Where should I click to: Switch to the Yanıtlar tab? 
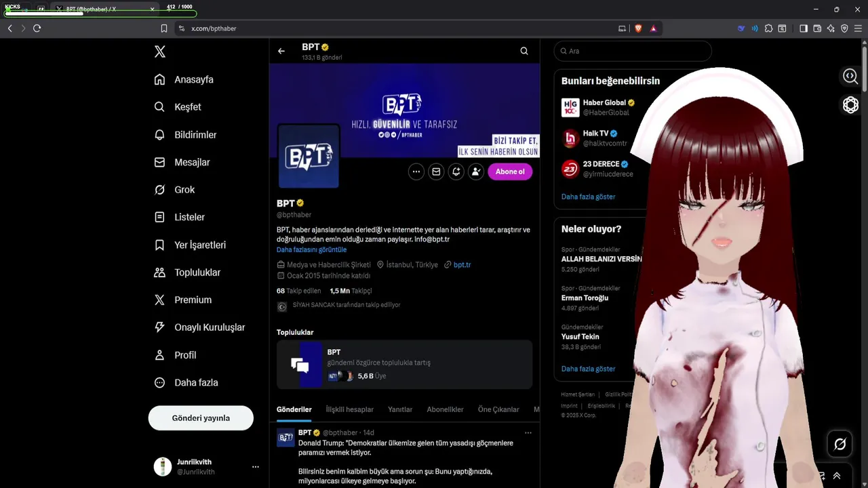[x=400, y=409]
